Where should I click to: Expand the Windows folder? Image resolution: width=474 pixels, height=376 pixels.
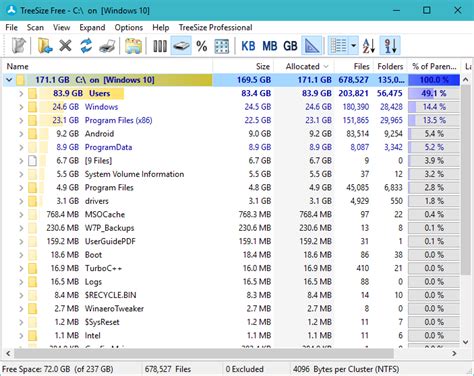coord(21,107)
